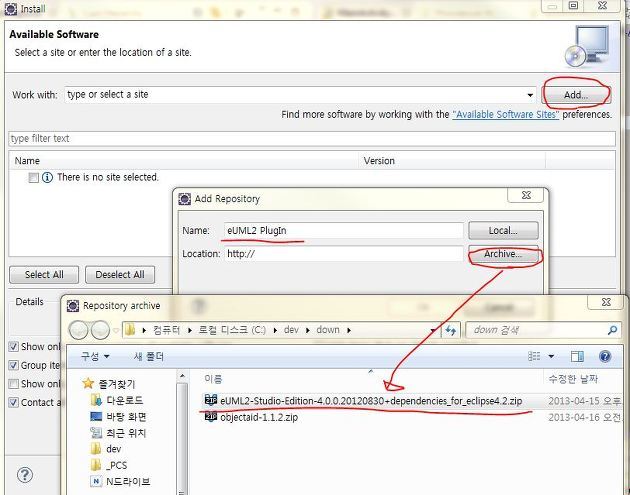
Task: Click the Select All button
Action: pyautogui.click(x=44, y=275)
